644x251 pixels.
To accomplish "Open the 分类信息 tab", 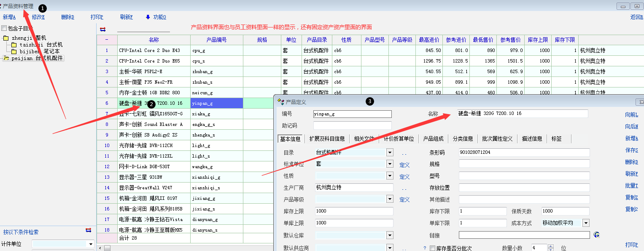I will tap(463, 139).
